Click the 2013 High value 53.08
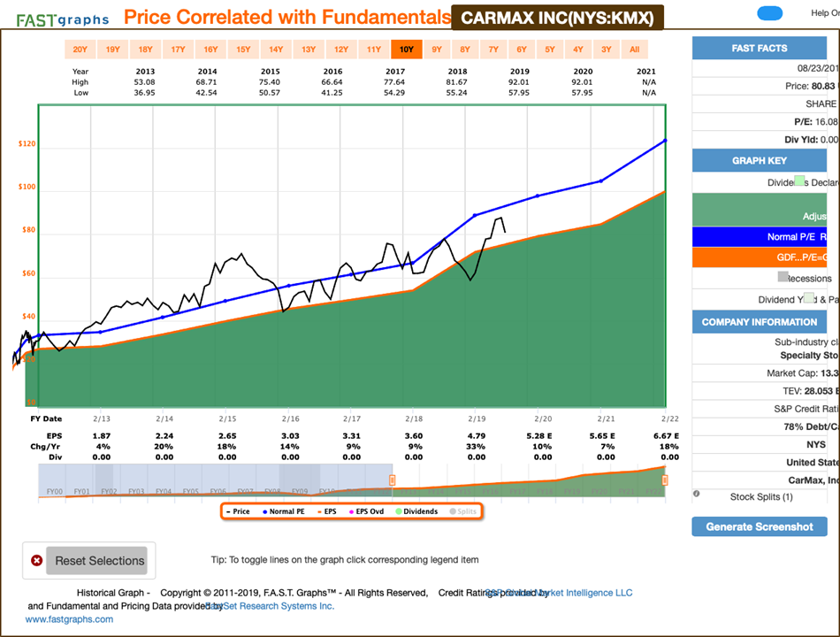 (x=145, y=82)
